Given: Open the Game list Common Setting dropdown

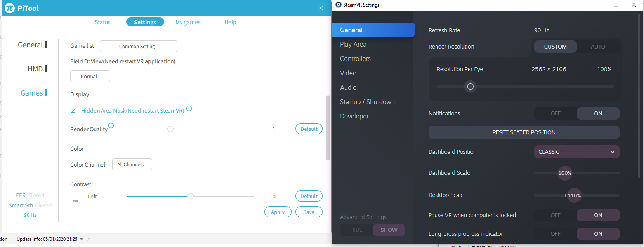Looking at the screenshot, I should point(139,46).
